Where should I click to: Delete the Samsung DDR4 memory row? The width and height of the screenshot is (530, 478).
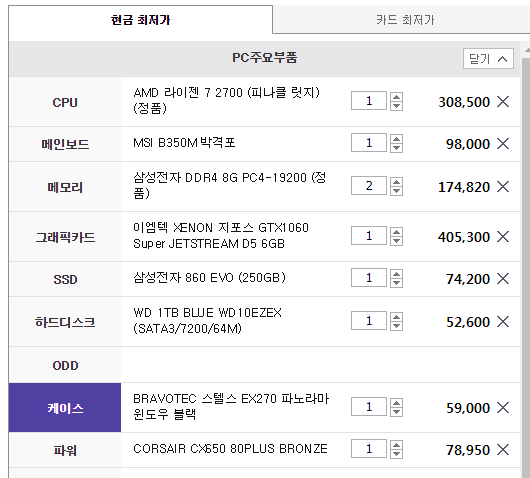point(503,187)
